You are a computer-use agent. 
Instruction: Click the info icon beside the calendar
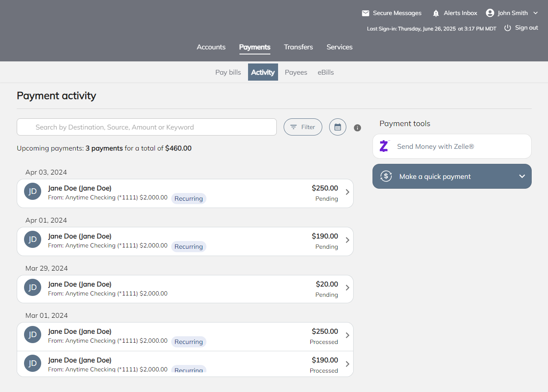[x=357, y=128]
